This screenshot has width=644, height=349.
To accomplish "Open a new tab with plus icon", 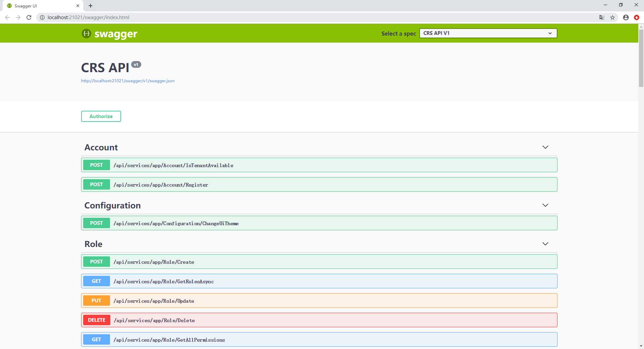I will pos(91,6).
